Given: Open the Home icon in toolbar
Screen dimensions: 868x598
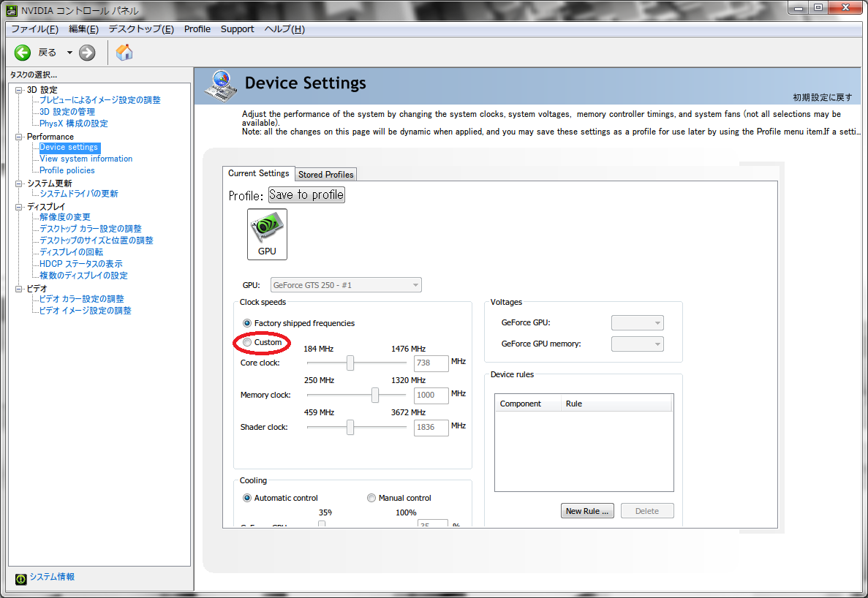Looking at the screenshot, I should tap(124, 53).
